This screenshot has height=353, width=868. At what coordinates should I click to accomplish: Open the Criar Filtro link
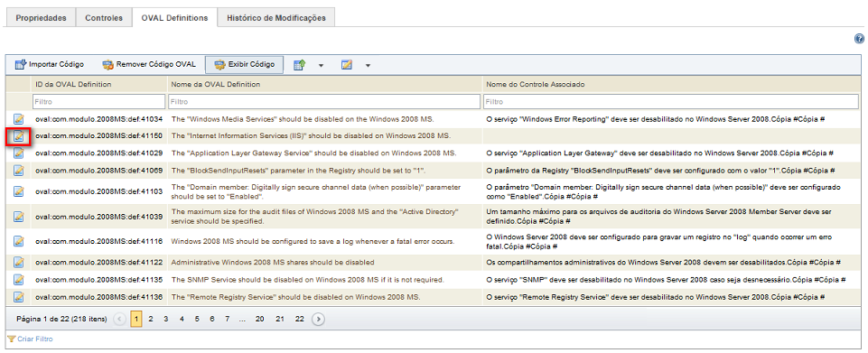[x=35, y=339]
